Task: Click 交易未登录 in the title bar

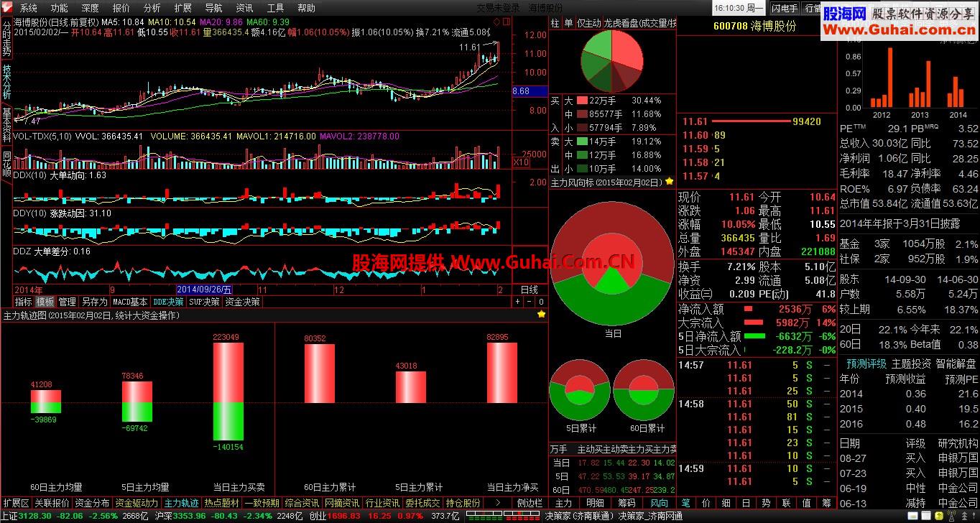Action: (x=498, y=8)
